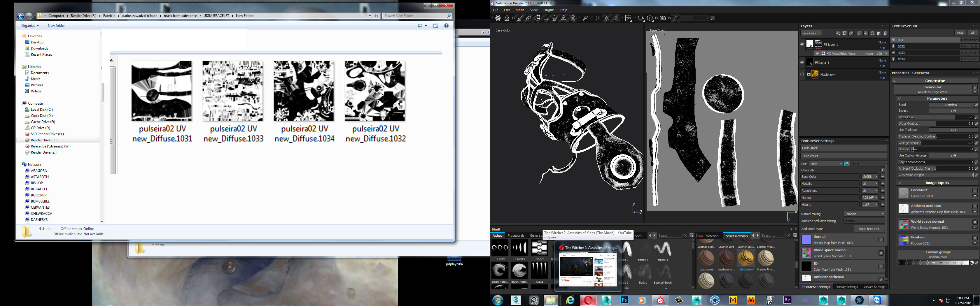The width and height of the screenshot is (980, 306).
Task: Switch to the Display Settings tab
Action: pyautogui.click(x=846, y=287)
